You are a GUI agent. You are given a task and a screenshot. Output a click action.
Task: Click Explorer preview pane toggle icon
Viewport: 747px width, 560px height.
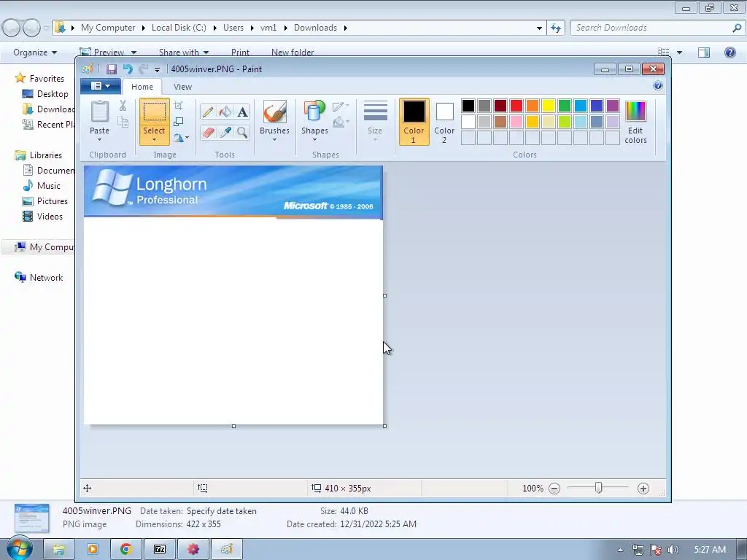pyautogui.click(x=704, y=52)
